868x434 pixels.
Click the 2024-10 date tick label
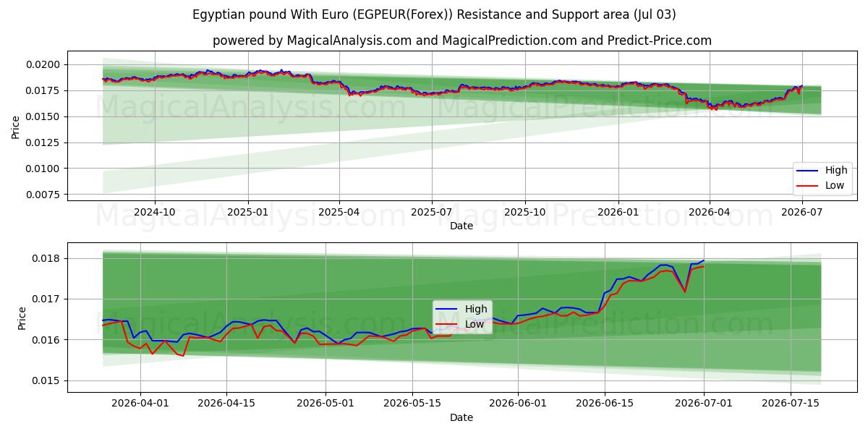click(155, 212)
